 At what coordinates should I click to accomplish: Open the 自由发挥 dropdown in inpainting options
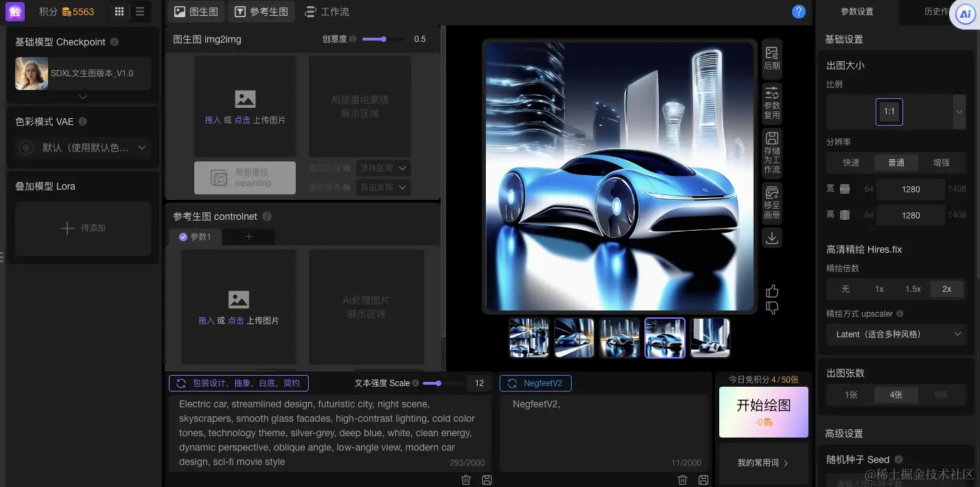click(x=383, y=187)
